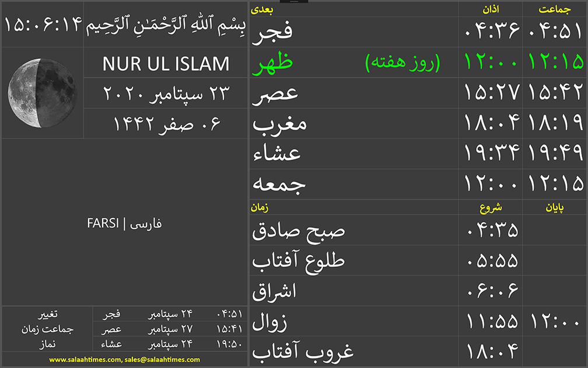Click the moon phase image
Viewport: 588px width, 368px height.
point(34,93)
